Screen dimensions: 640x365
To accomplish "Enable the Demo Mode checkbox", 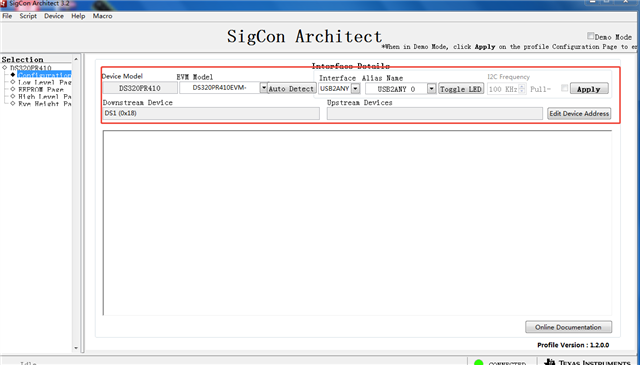I will pos(590,36).
